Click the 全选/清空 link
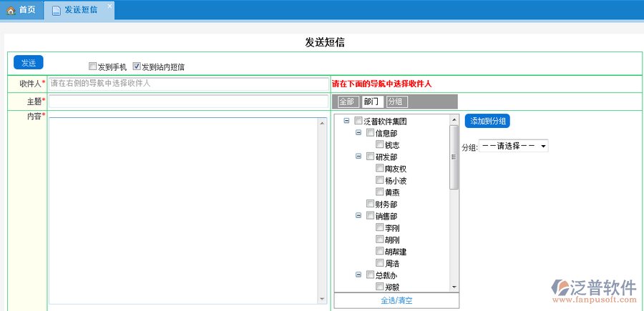 396,300
